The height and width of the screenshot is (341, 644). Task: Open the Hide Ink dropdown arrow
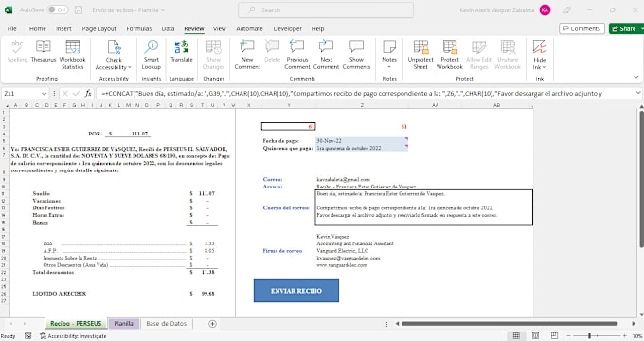[545, 67]
